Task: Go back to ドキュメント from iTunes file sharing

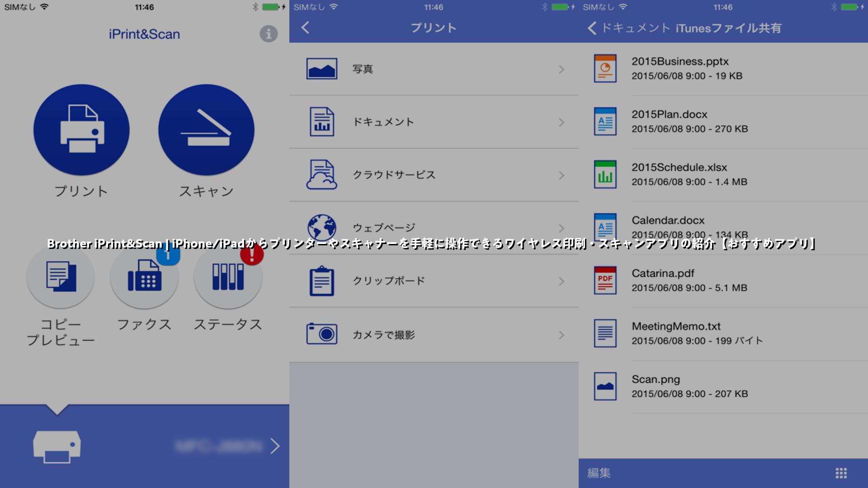Action: (x=628, y=28)
